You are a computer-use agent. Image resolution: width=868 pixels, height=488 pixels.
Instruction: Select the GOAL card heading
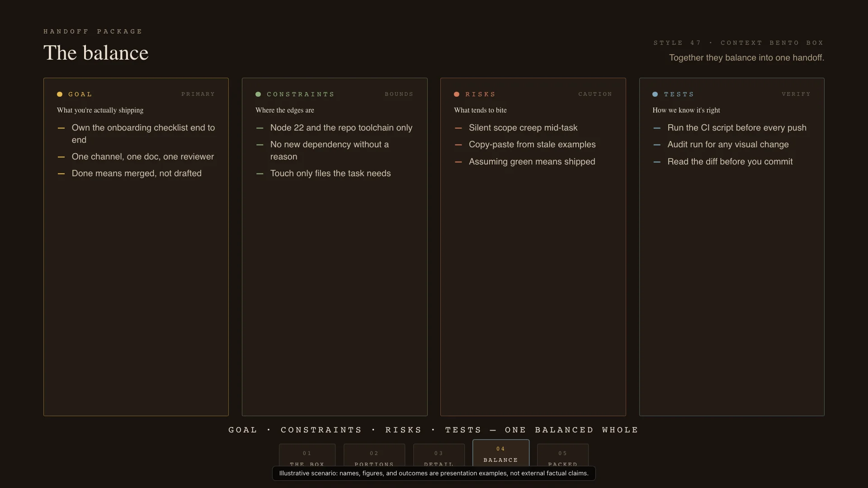tap(80, 94)
